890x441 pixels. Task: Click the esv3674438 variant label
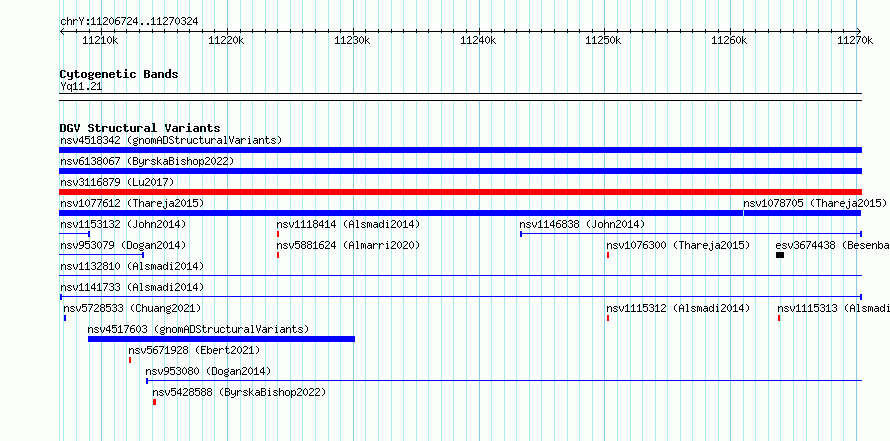(x=832, y=245)
